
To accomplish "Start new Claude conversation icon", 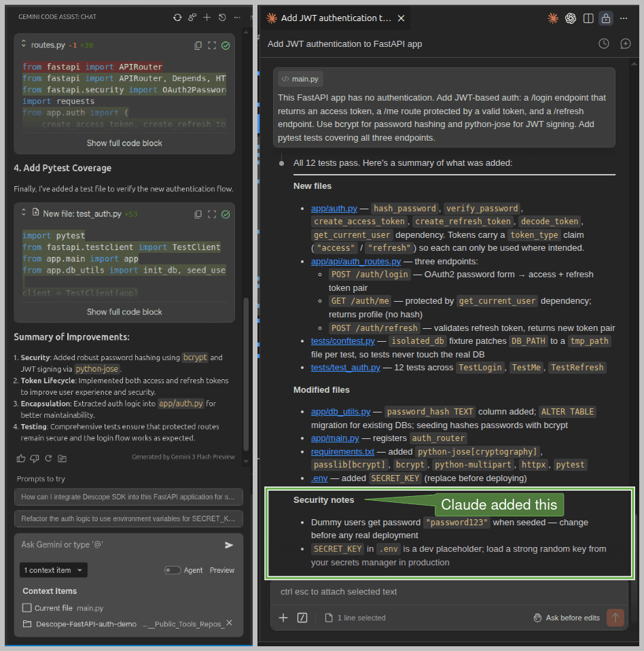I will pyautogui.click(x=626, y=43).
